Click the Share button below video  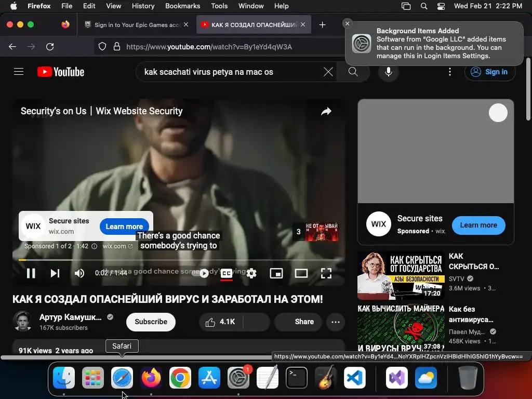(298, 322)
